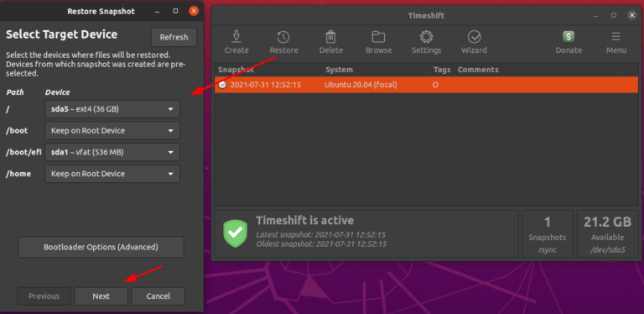Open the Browse folder icon
Viewport: 644px width, 314px height.
(x=378, y=37)
